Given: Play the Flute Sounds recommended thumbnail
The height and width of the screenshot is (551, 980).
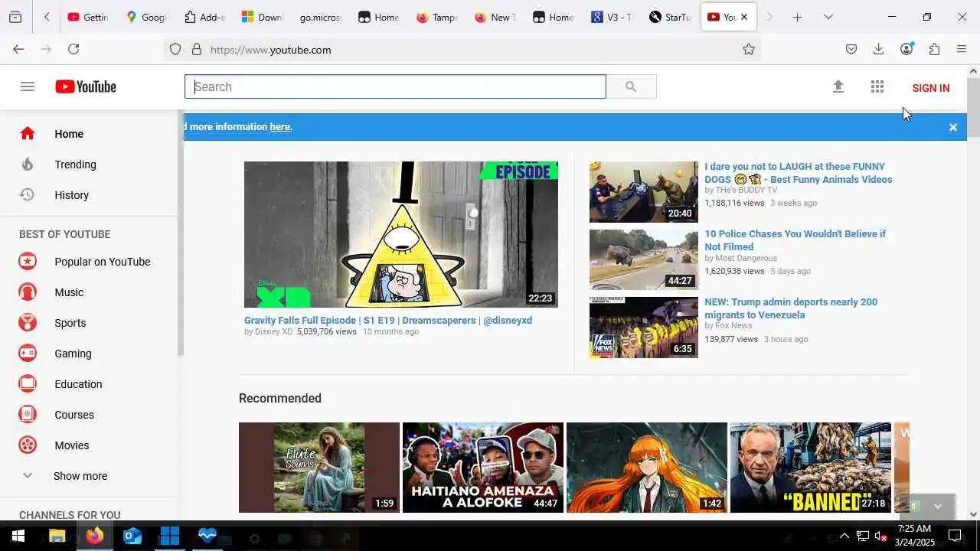Looking at the screenshot, I should [x=319, y=468].
